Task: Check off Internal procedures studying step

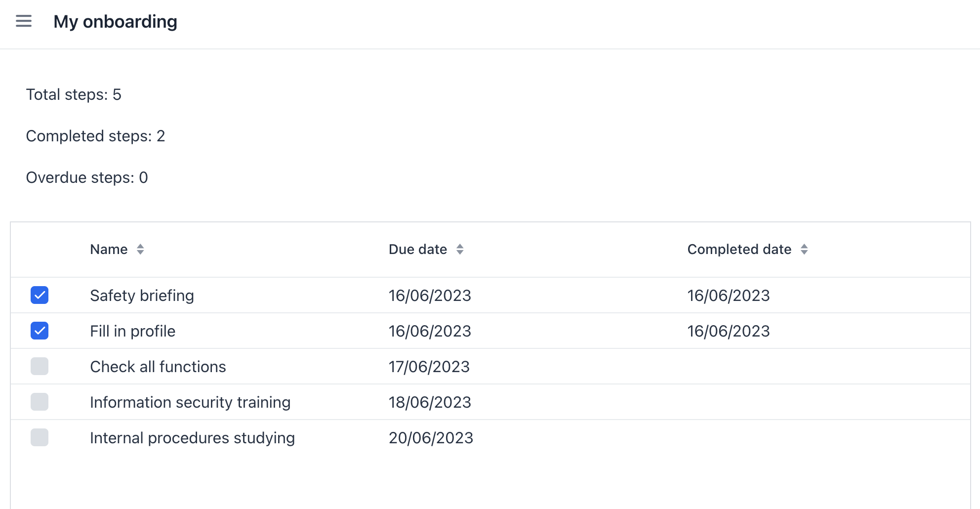Action: click(40, 437)
